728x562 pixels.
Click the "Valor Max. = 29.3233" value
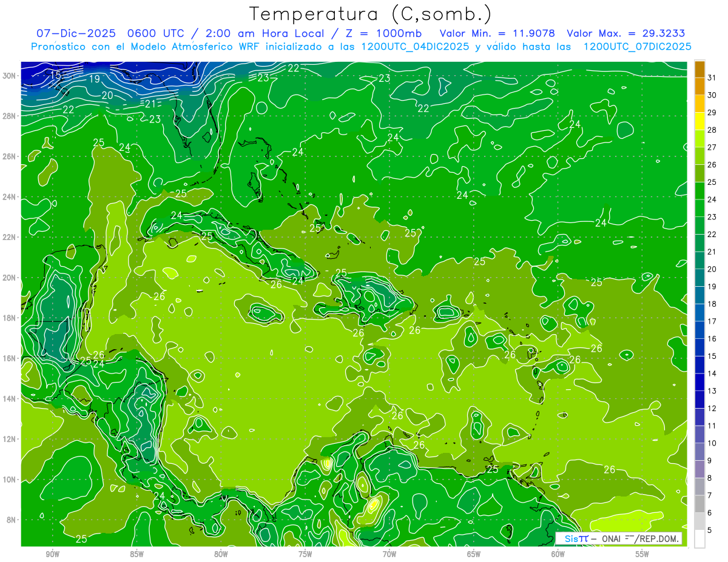point(625,33)
